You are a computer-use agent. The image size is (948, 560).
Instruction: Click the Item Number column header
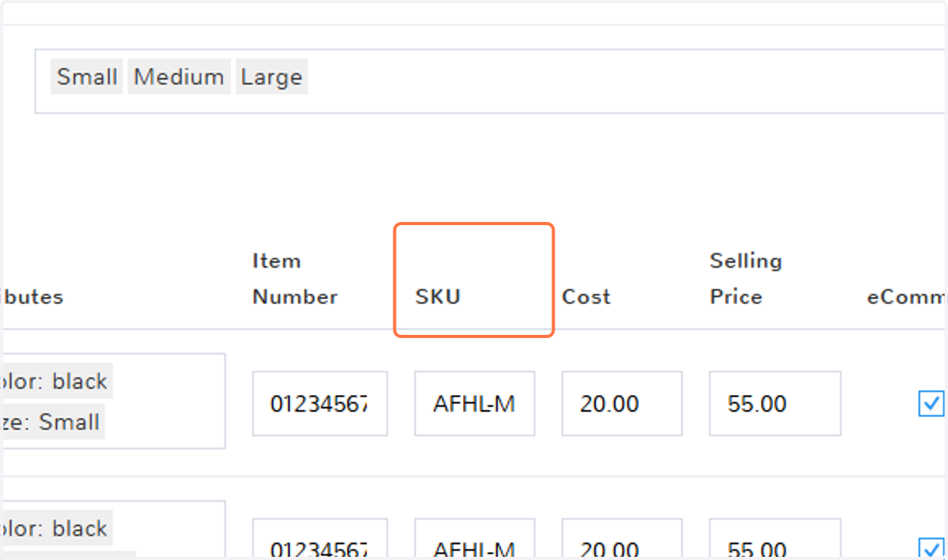click(x=295, y=279)
